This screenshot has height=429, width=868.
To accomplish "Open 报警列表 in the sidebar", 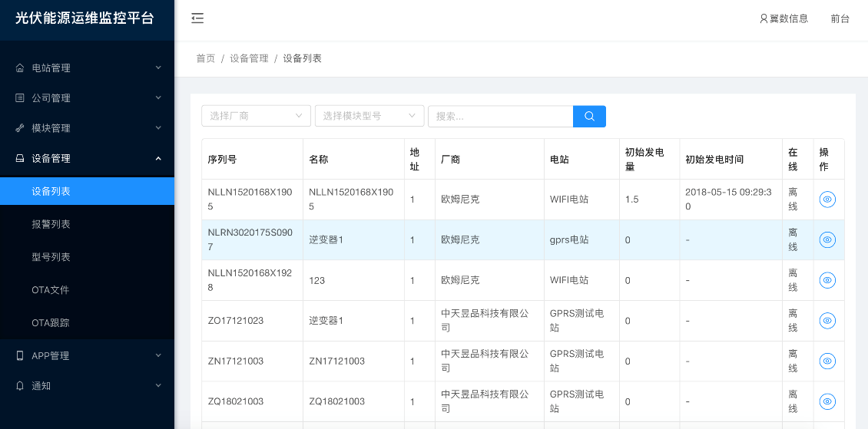I will [51, 224].
